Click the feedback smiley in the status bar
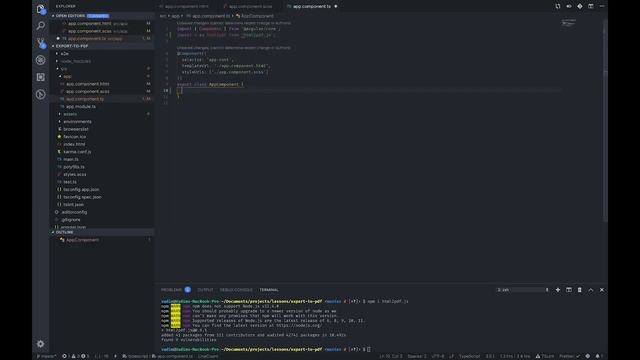Image resolution: width=640 pixels, height=360 pixels. click(587, 356)
